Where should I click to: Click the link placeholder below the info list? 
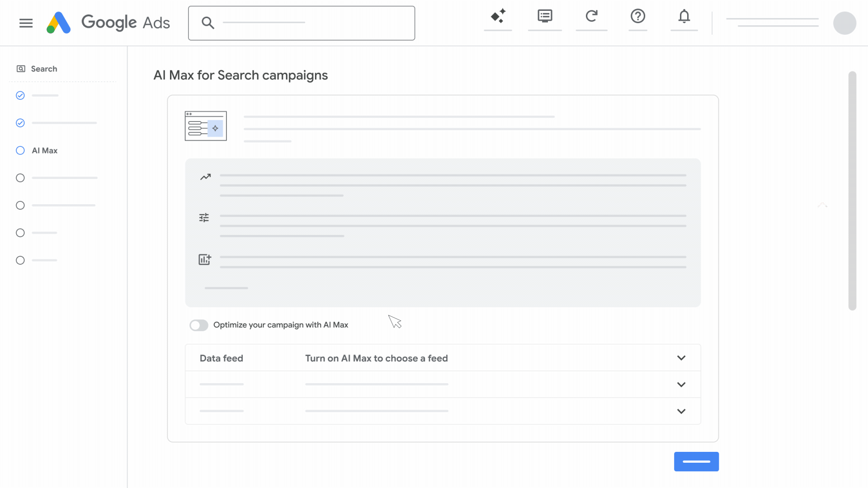(x=226, y=288)
